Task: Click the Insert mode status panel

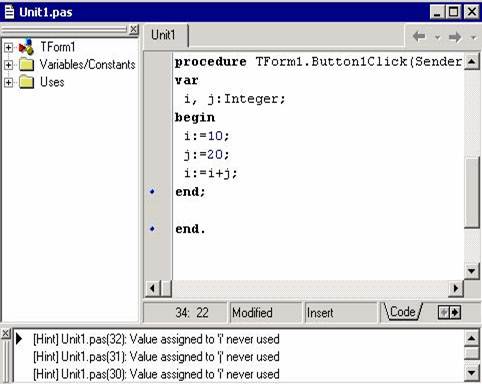Action: click(341, 313)
